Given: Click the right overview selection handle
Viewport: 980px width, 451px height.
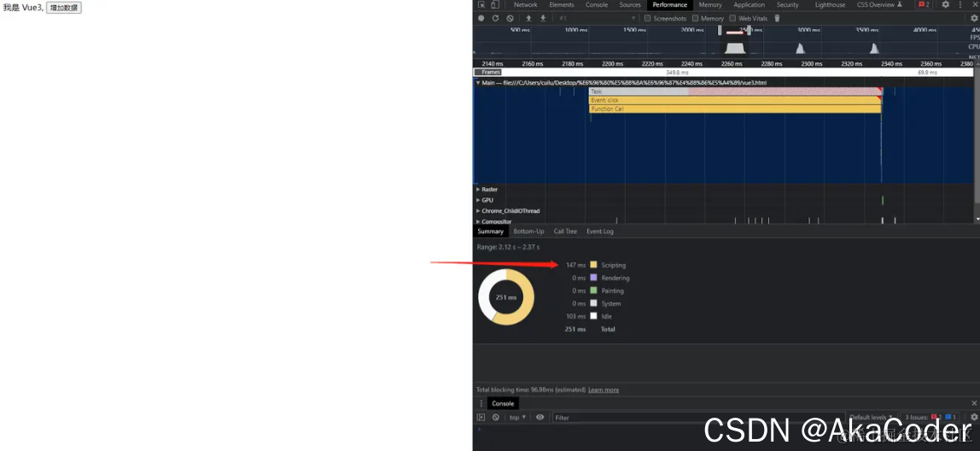Looking at the screenshot, I should pos(749,30).
